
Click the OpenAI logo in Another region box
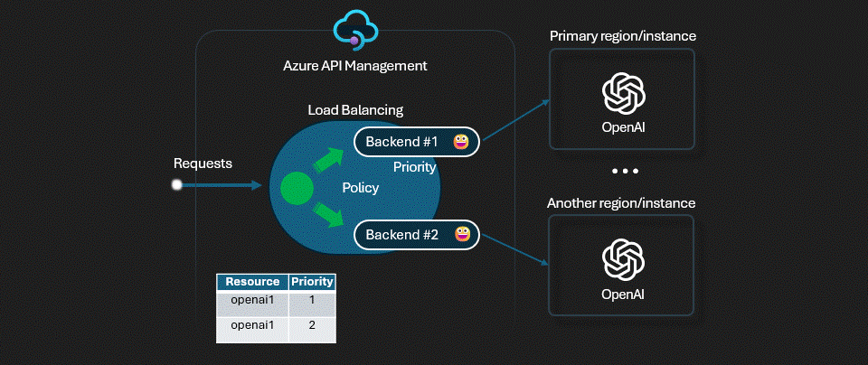pyautogui.click(x=623, y=258)
